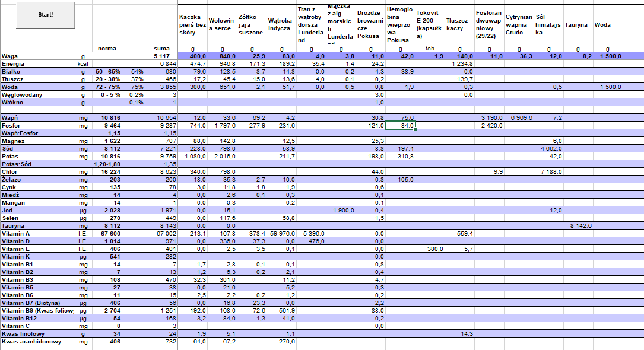644x350 pixels.
Task: Click the 'Fosfor' row label
Action: (11, 126)
